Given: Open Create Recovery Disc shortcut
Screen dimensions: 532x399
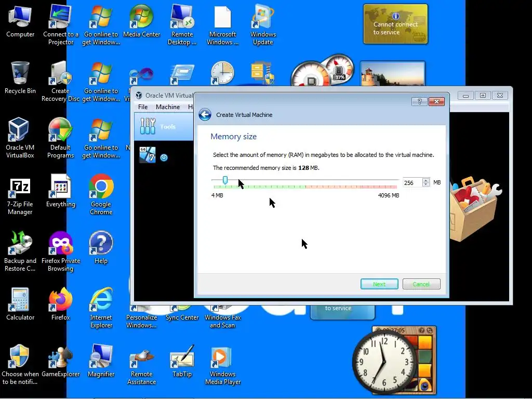Looking at the screenshot, I should tap(60, 81).
